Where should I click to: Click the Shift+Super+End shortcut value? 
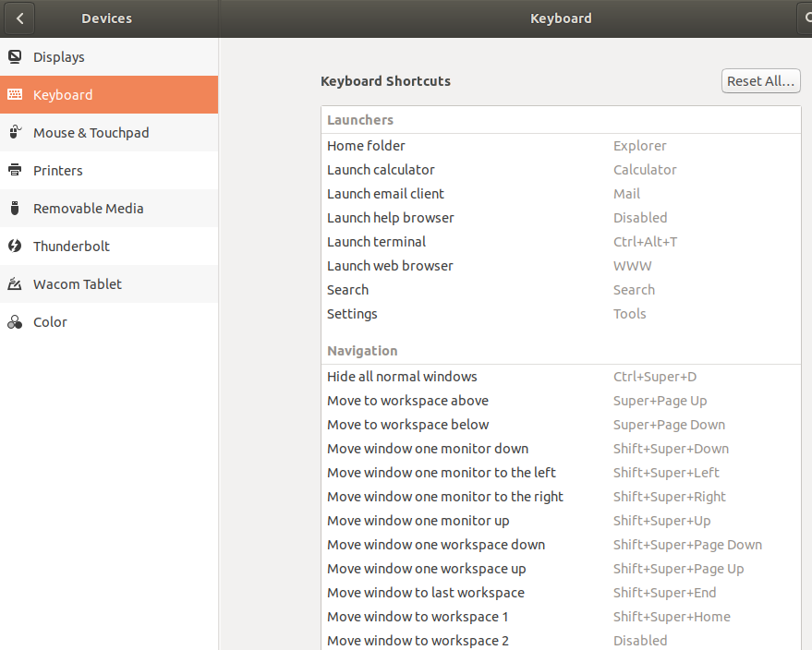(665, 593)
